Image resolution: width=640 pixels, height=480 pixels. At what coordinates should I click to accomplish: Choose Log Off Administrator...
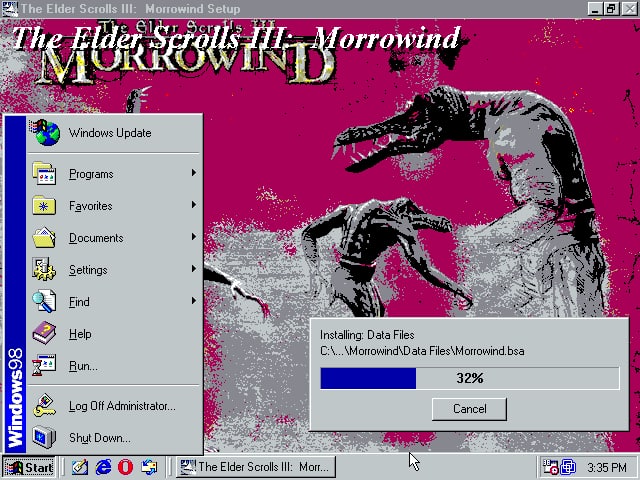(x=114, y=406)
